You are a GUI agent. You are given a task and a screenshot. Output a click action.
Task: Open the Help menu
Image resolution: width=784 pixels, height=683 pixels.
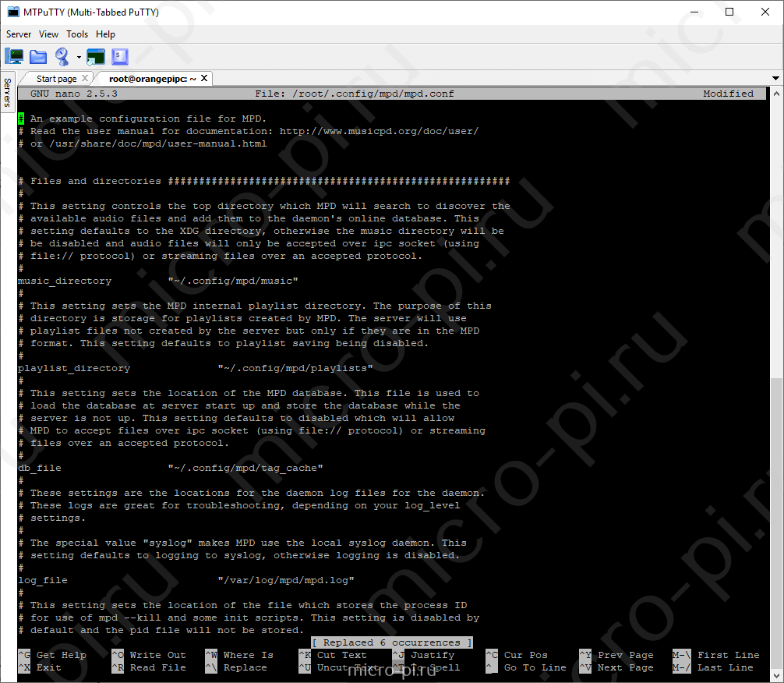pyautogui.click(x=105, y=34)
